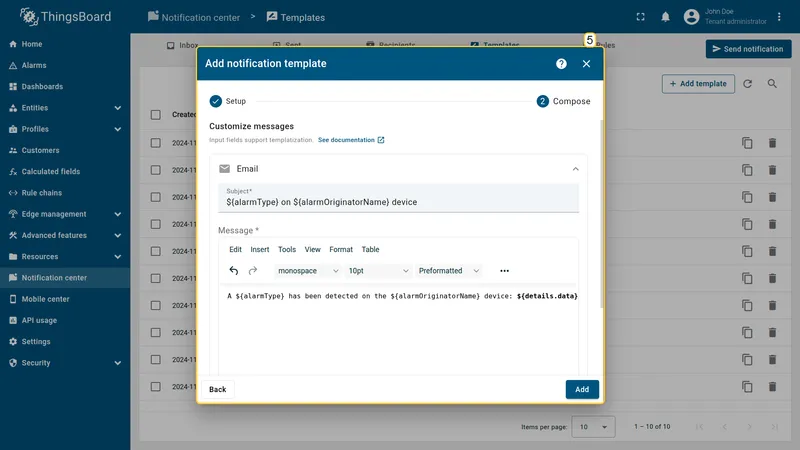The image size is (800, 450).
Task: Delete template in last table row
Action: pyautogui.click(x=772, y=387)
